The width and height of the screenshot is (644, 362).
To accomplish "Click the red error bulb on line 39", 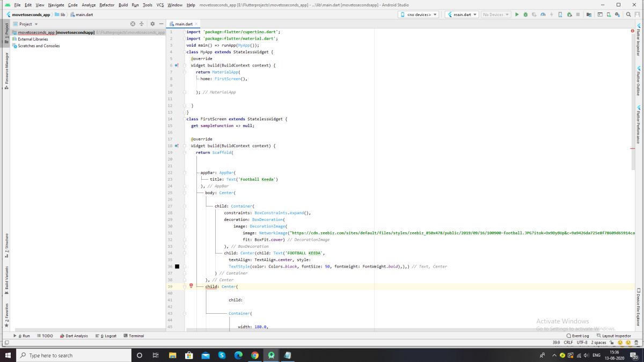I will coord(191,286).
